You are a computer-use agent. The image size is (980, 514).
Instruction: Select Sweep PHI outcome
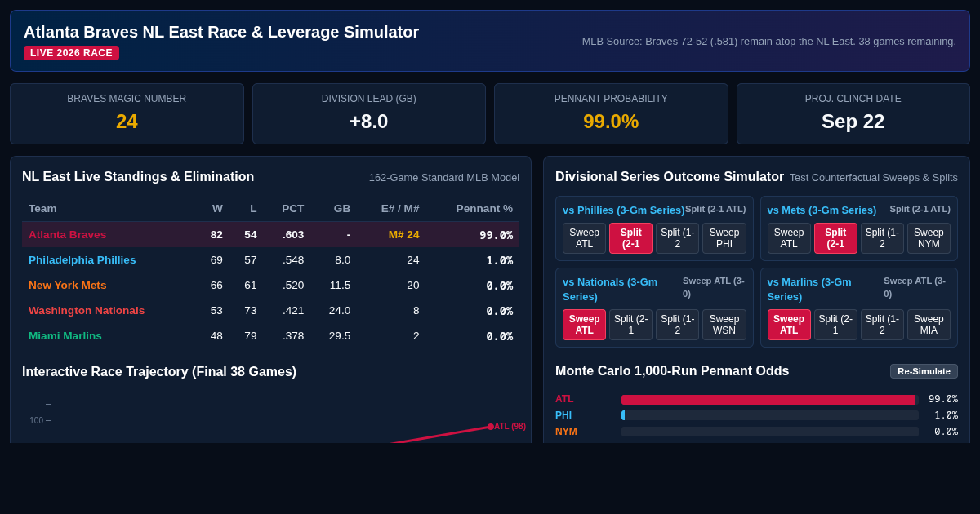pos(724,238)
